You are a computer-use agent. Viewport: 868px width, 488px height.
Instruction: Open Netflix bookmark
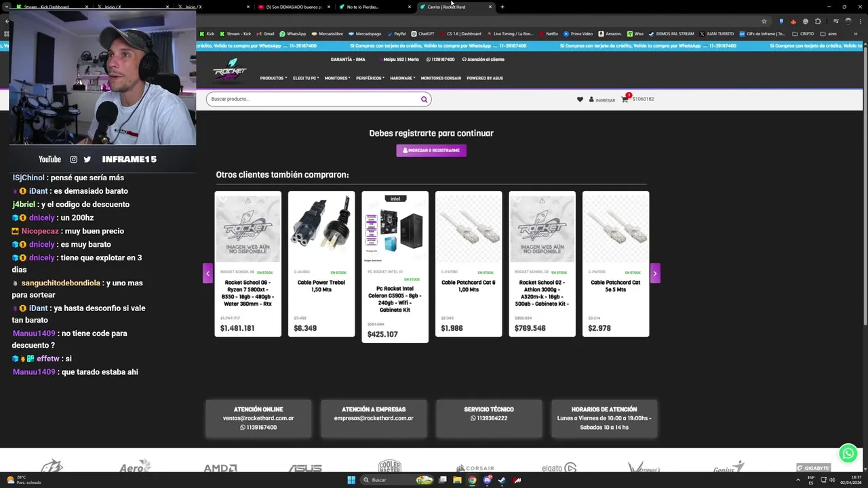(548, 33)
